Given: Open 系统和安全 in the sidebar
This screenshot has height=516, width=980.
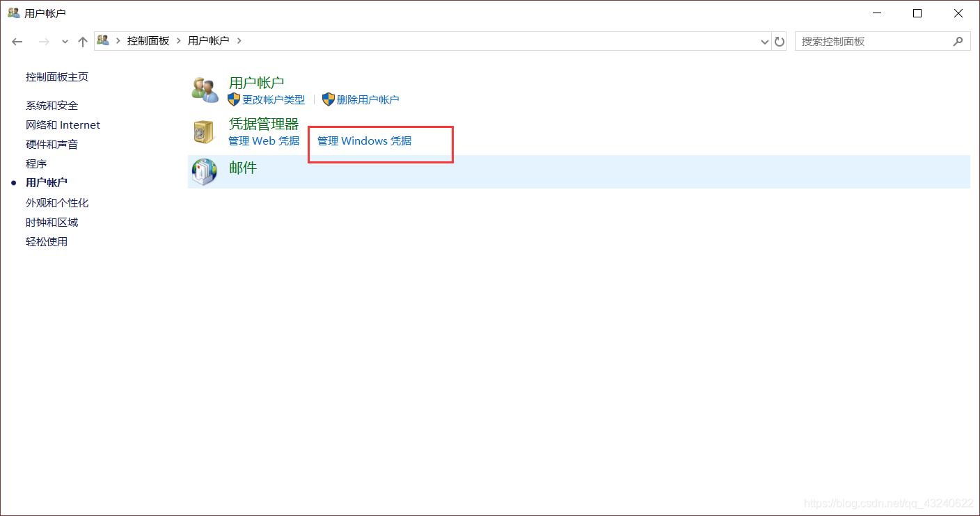Looking at the screenshot, I should [x=52, y=105].
